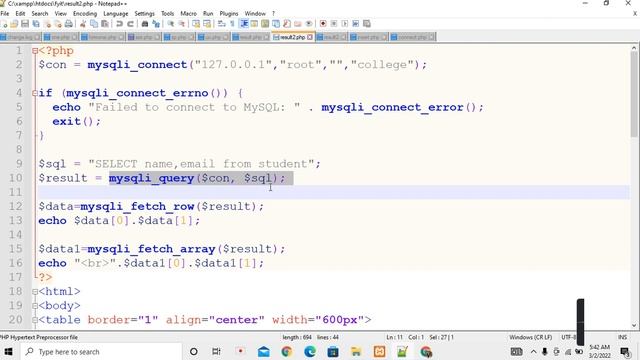Click the Windows (CR LF) status field
Image resolution: width=640 pixels, height=360 pixels.
pyautogui.click(x=530, y=338)
